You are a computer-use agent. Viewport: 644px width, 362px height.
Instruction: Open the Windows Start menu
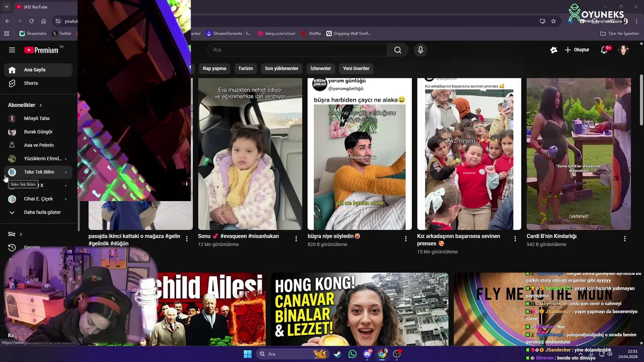[248, 354]
